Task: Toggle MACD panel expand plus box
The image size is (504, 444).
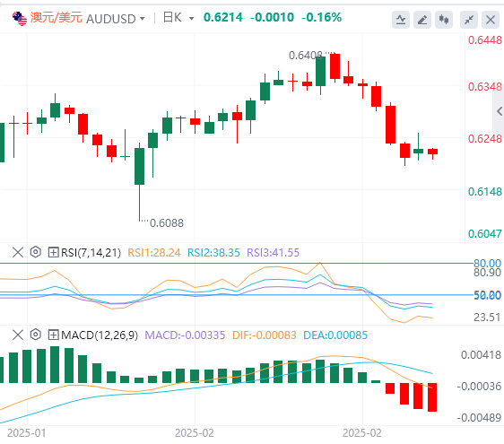Action: click(53, 335)
